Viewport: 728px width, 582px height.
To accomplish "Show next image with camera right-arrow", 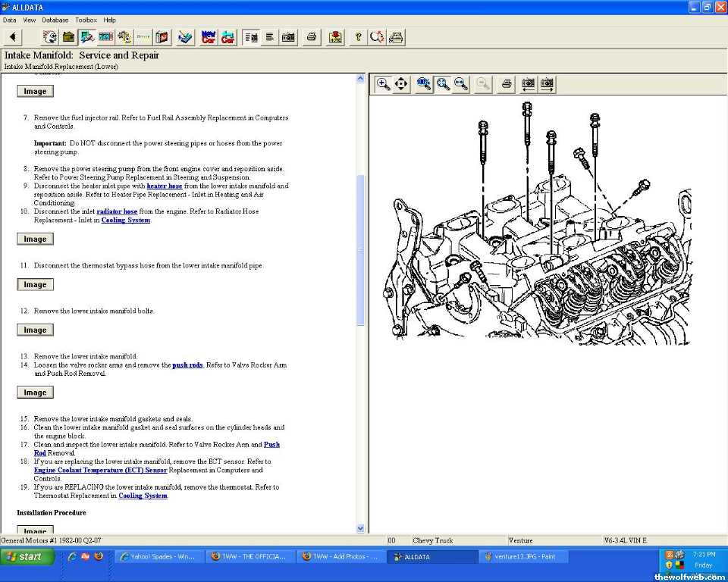I will [548, 84].
